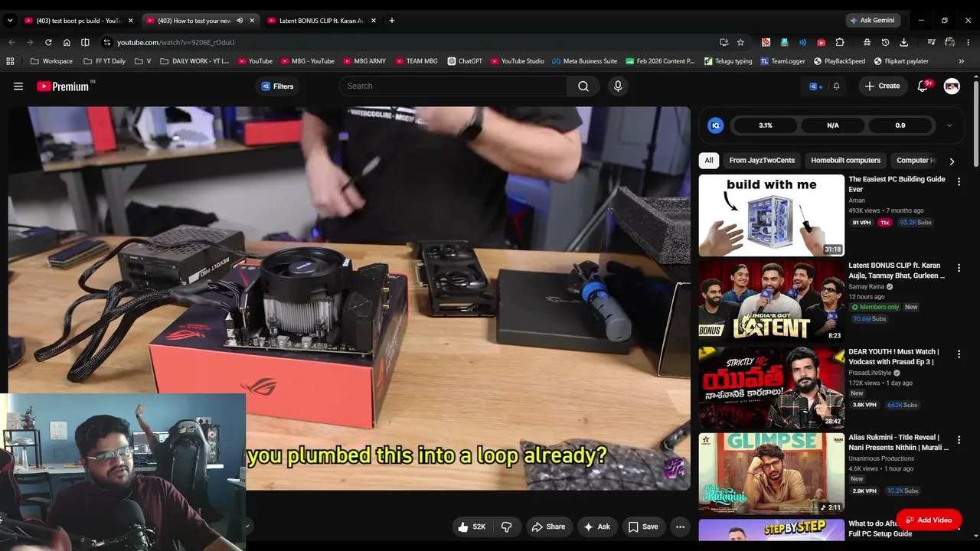Reload the page
Screen dimensions: 980x551
(48, 42)
